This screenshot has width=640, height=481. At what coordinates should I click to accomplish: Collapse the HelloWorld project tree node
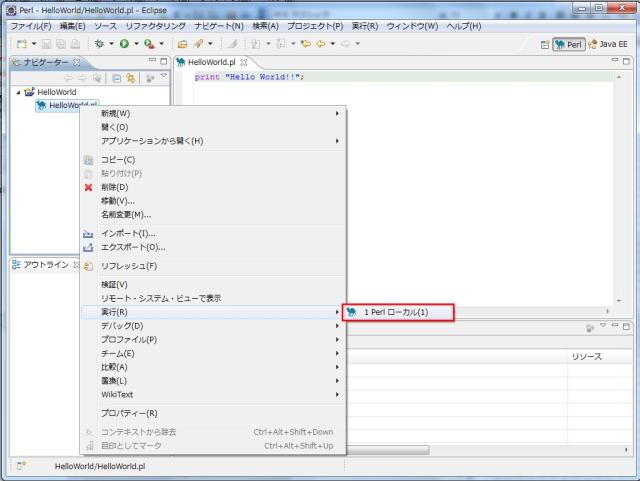coord(16,92)
